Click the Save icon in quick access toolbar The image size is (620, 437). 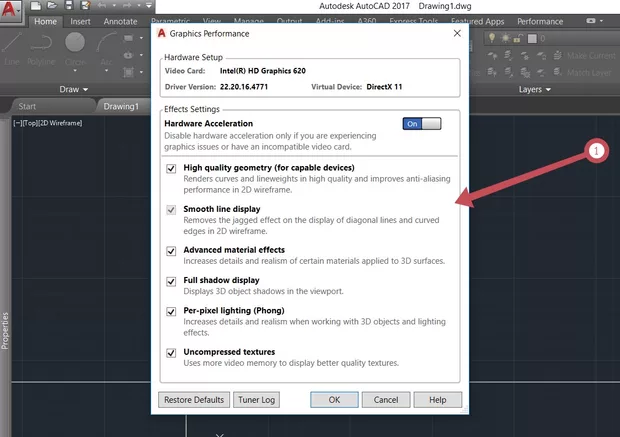[x=69, y=6]
